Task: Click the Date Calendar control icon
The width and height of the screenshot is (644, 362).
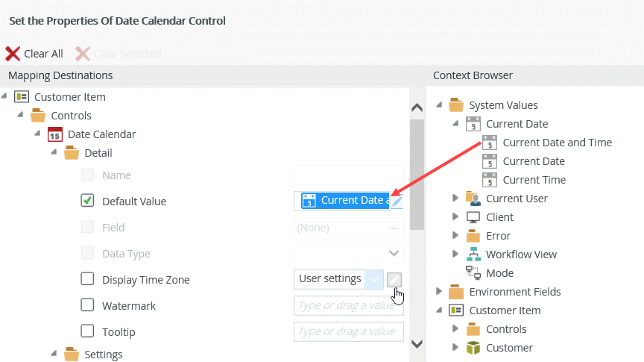Action: click(55, 134)
